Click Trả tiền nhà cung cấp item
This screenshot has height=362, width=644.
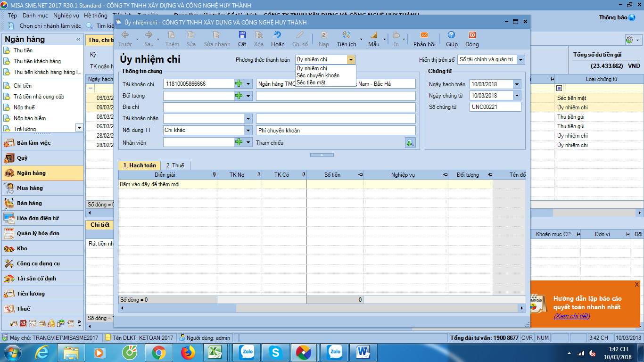39,97
